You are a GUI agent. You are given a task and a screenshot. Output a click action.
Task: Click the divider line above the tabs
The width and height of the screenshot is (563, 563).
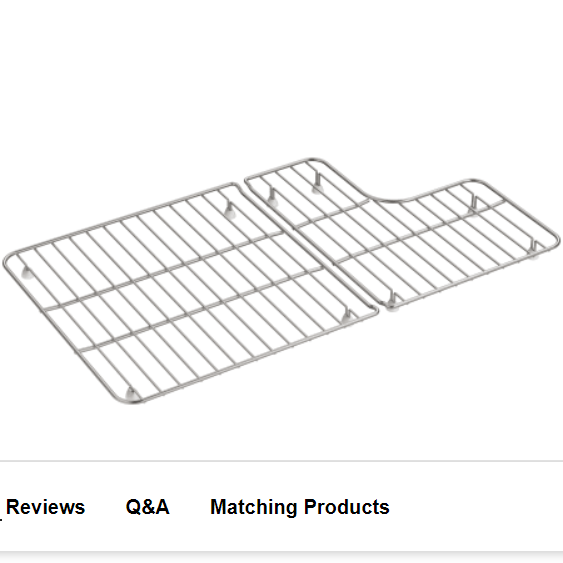click(x=282, y=460)
